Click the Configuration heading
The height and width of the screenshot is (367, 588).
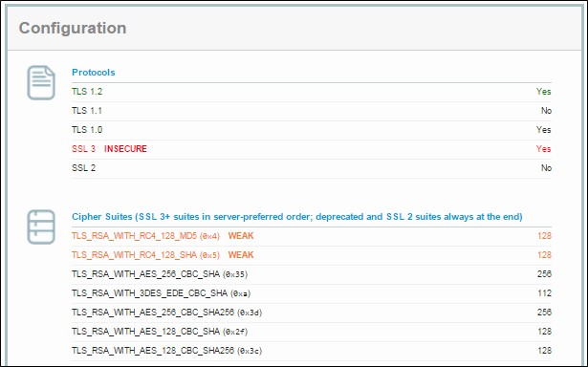coord(73,28)
